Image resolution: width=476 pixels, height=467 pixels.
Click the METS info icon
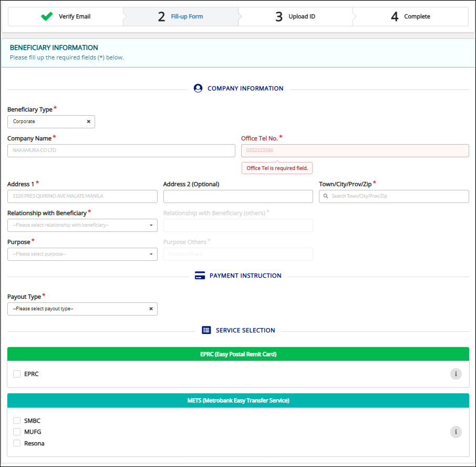(456, 432)
